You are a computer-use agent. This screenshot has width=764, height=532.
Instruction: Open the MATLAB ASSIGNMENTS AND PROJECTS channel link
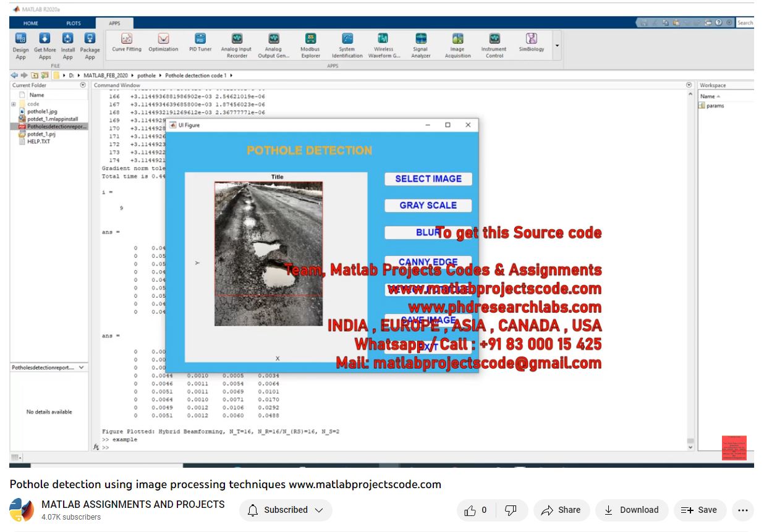[133, 505]
